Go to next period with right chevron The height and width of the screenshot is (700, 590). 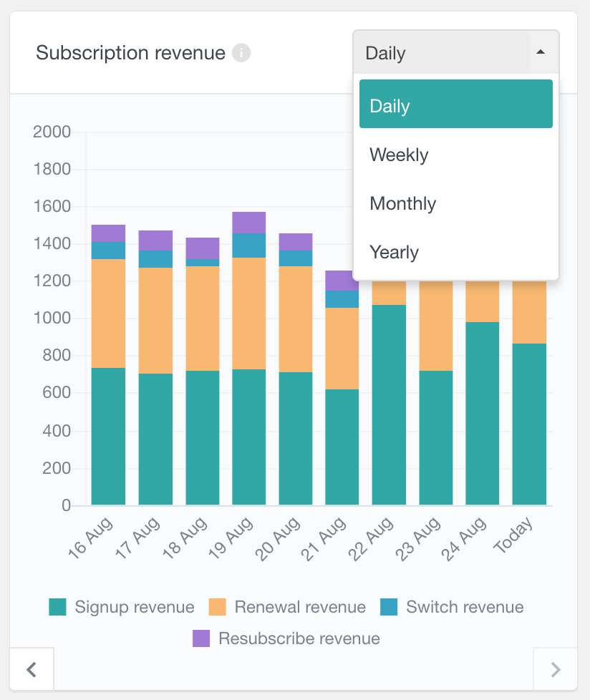click(x=555, y=669)
